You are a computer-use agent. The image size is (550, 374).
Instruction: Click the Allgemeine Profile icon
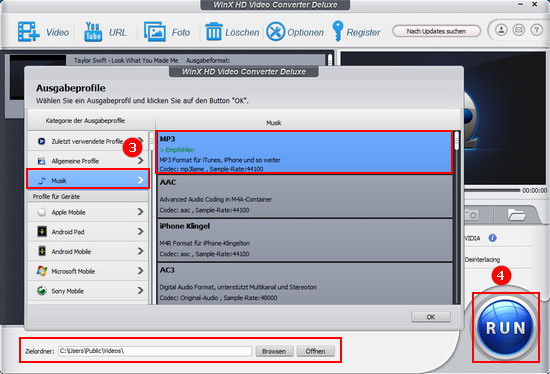pyautogui.click(x=41, y=161)
